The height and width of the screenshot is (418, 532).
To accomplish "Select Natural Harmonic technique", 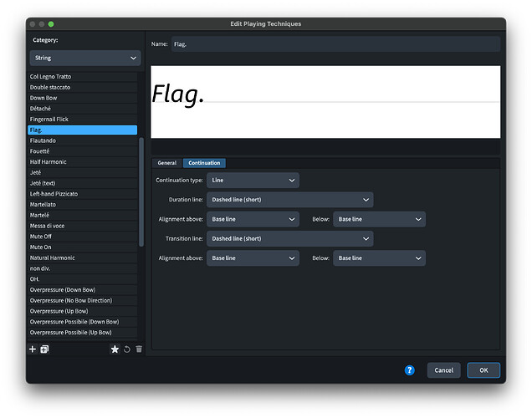I will tap(83, 258).
